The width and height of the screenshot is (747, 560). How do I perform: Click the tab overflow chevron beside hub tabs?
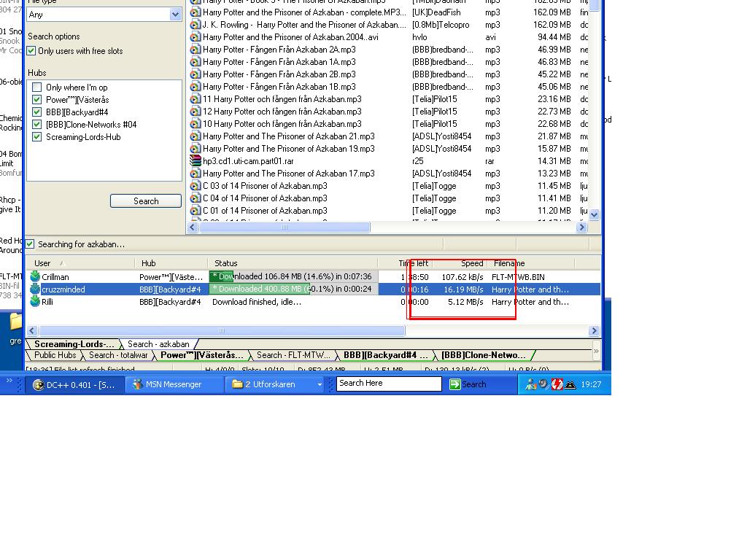(596, 351)
